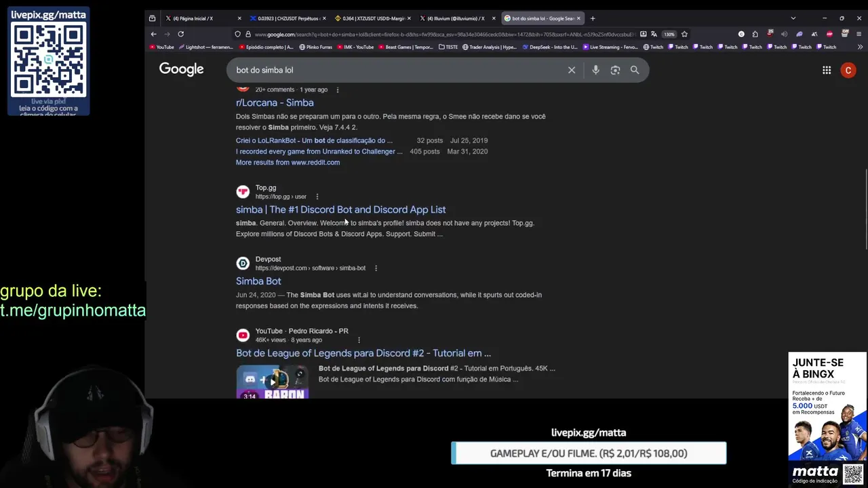Go back using the browser back arrow
Image resolution: width=868 pixels, height=488 pixels.
click(x=153, y=34)
